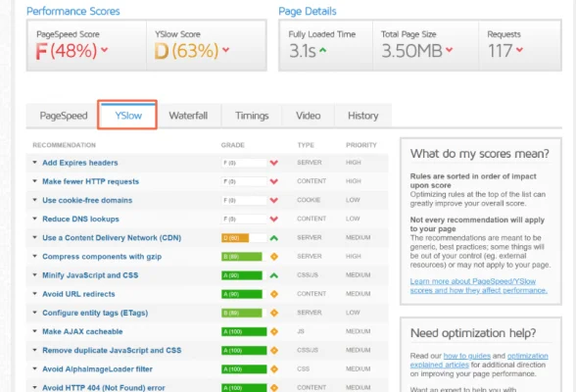Click the red arrow next to Requests count
576x392 pixels.
(519, 50)
